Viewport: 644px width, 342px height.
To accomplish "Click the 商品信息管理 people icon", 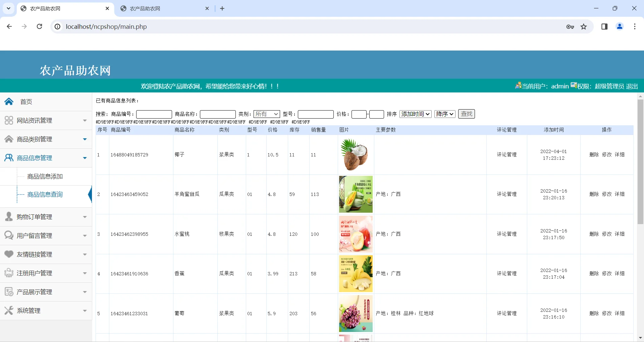I will [x=9, y=157].
